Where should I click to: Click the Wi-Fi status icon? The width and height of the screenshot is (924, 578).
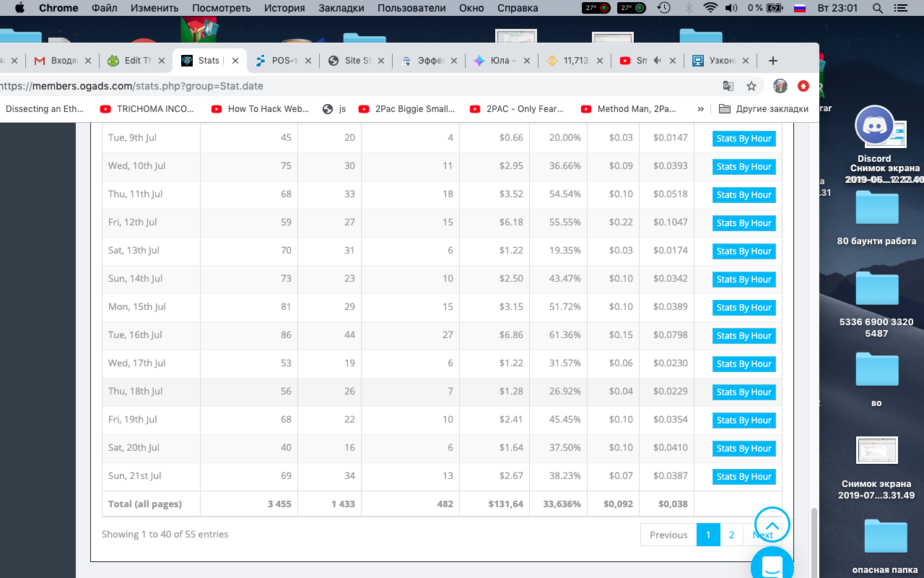tap(710, 8)
